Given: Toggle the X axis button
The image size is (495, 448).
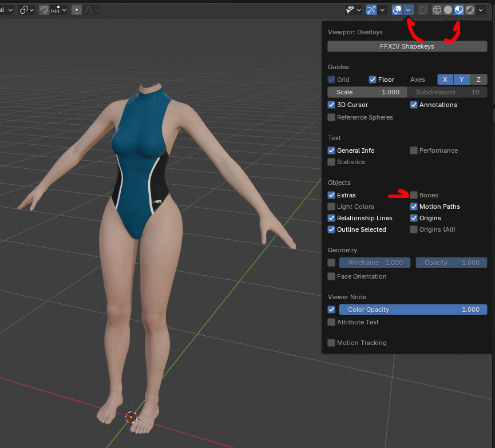Looking at the screenshot, I should (445, 80).
